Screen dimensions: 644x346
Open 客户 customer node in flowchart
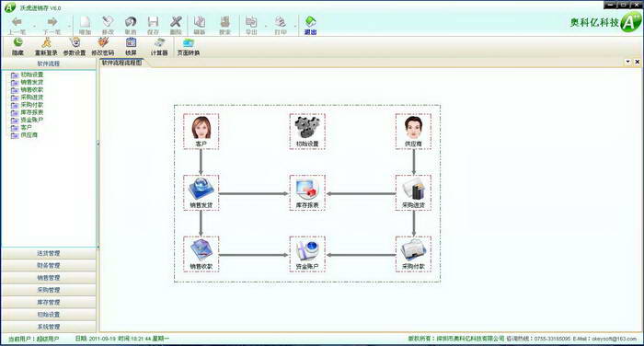point(201,132)
